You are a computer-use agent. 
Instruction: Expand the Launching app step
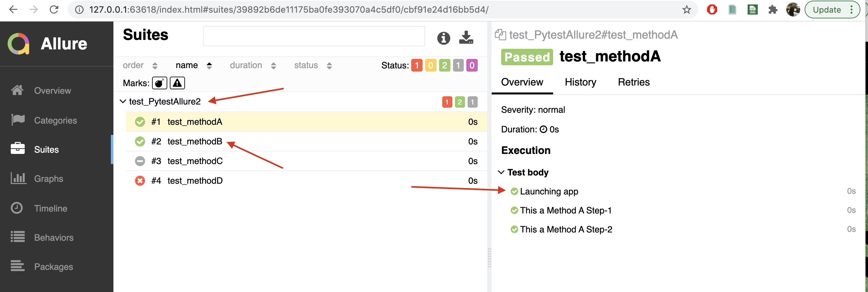click(x=549, y=191)
